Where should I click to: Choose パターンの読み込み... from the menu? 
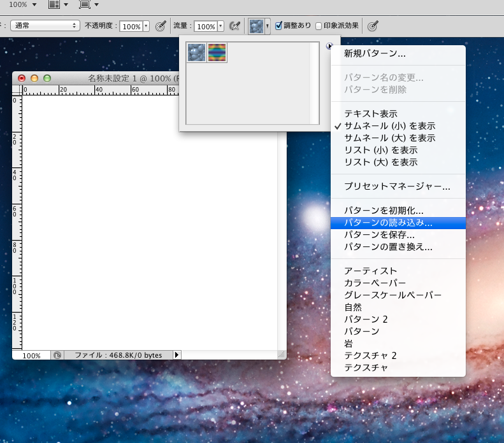point(388,223)
